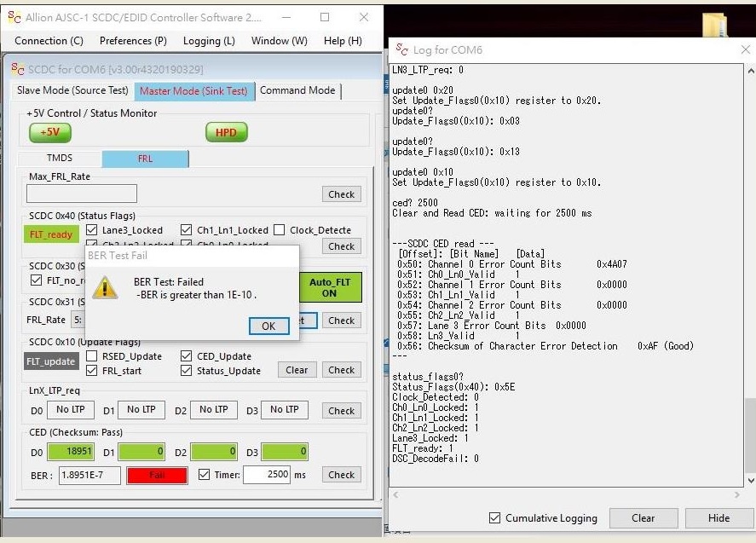Disable the Cumulative Logging checkbox
The height and width of the screenshot is (543, 756).
494,517
